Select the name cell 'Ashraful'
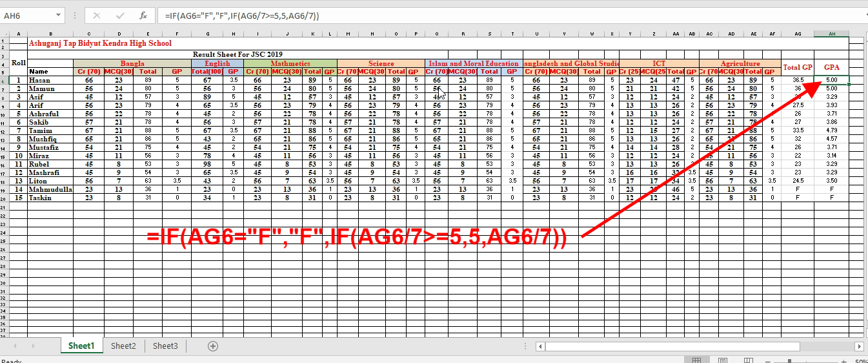This screenshot has height=363, width=868. [50, 114]
